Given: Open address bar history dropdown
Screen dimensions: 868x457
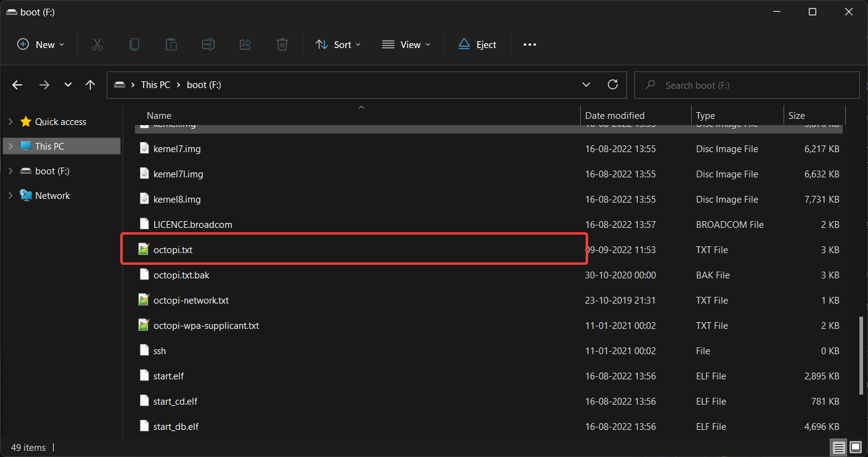Looking at the screenshot, I should pos(586,84).
